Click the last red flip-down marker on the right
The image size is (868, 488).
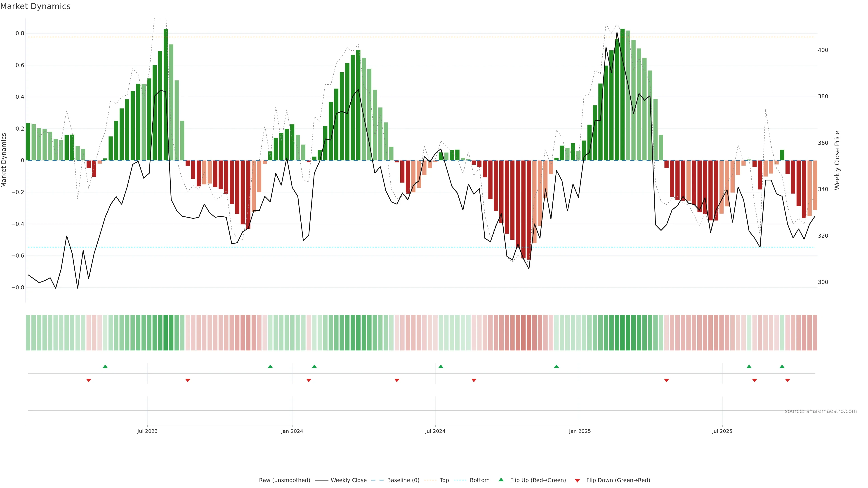[788, 380]
